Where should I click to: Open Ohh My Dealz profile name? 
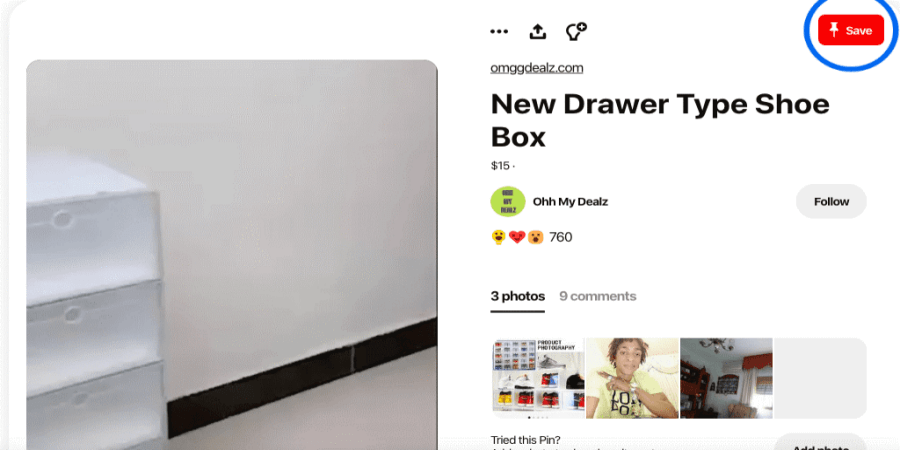click(570, 201)
